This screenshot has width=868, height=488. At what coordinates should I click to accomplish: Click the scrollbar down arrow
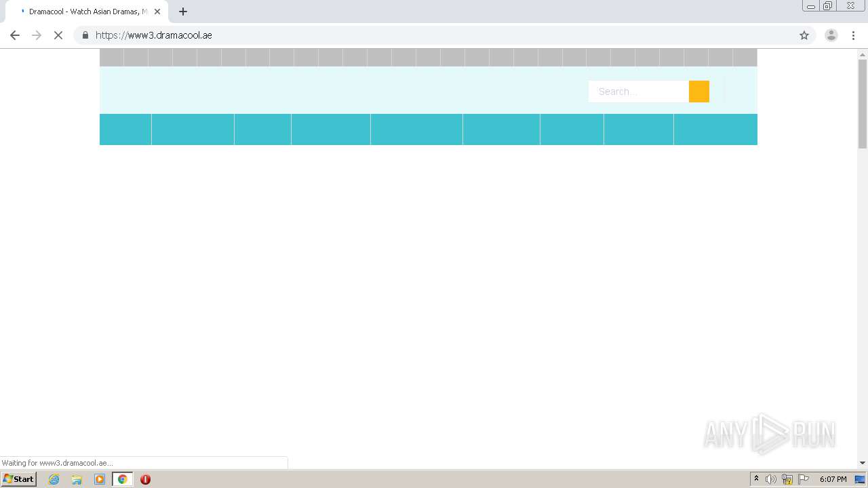pos(863,463)
